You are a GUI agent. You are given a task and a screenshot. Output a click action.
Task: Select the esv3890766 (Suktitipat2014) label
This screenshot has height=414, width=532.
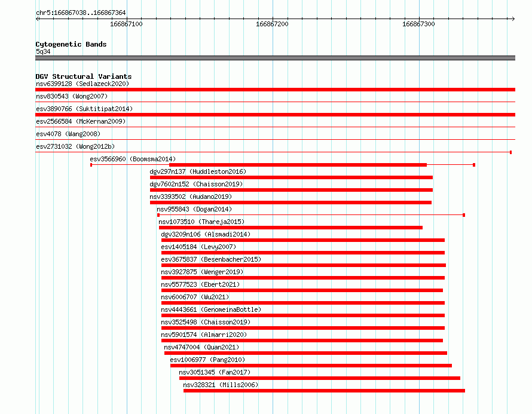(84, 109)
